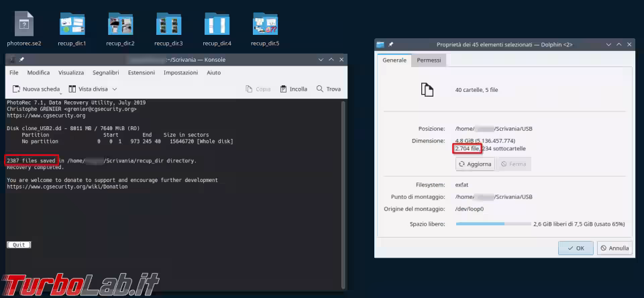Select the Quit option in PhotoRec
This screenshot has height=298, width=644.
[19, 245]
